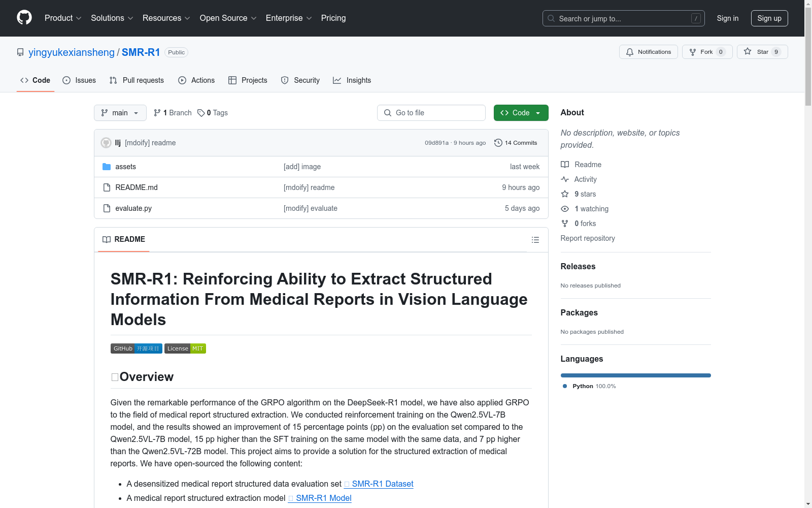Open the Pricing page

(333, 18)
